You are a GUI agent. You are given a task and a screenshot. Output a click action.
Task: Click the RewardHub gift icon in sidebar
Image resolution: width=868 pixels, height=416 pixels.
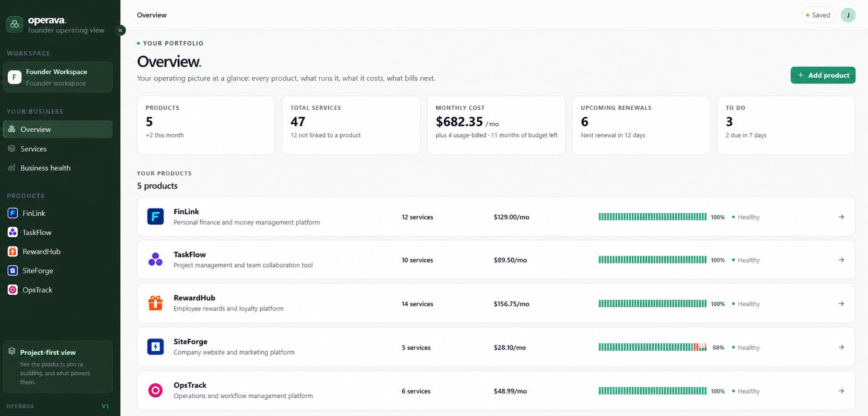pyautogui.click(x=13, y=252)
